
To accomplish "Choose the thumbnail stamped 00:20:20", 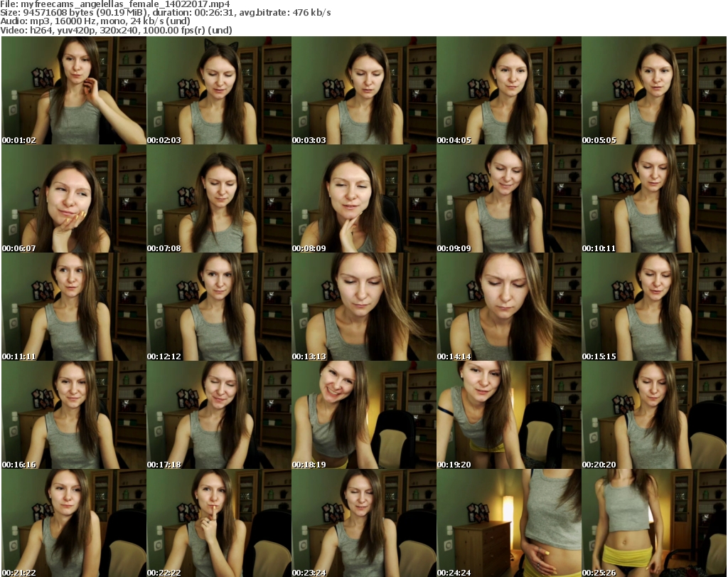I will pos(654,415).
